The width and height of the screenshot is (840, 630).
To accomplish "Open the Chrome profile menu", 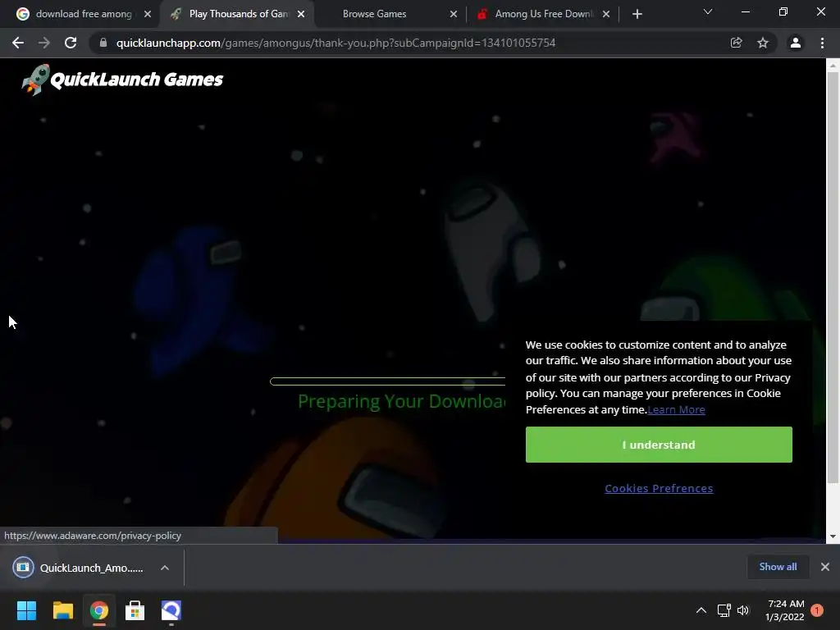I will [796, 43].
